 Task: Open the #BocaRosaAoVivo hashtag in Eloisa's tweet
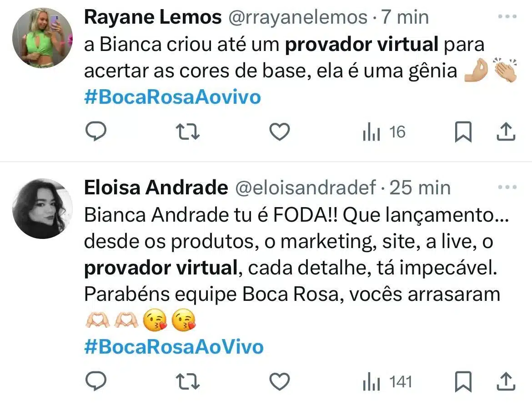pos(174,347)
